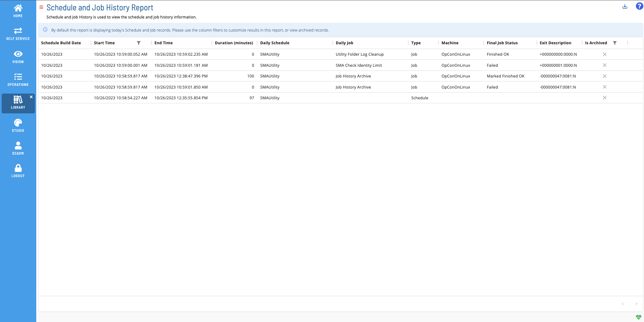Click the info icon in banner
The width and height of the screenshot is (644, 322).
click(x=45, y=30)
